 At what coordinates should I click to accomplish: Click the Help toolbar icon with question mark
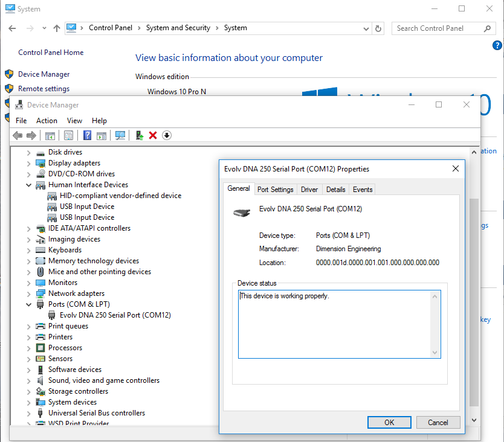tap(88, 135)
